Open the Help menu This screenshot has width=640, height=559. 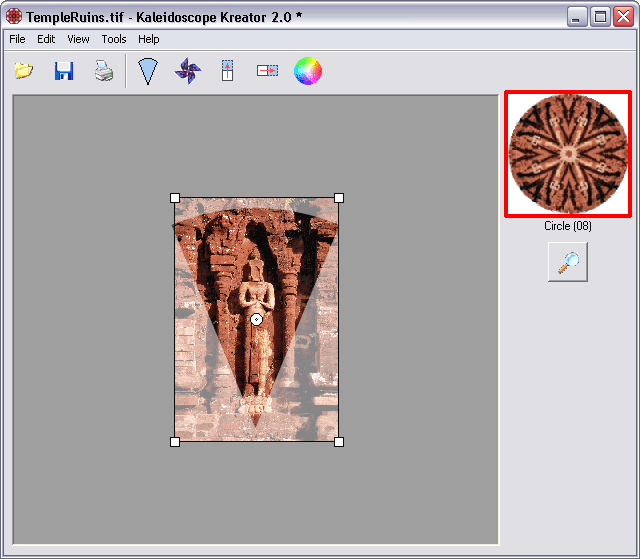[x=149, y=39]
